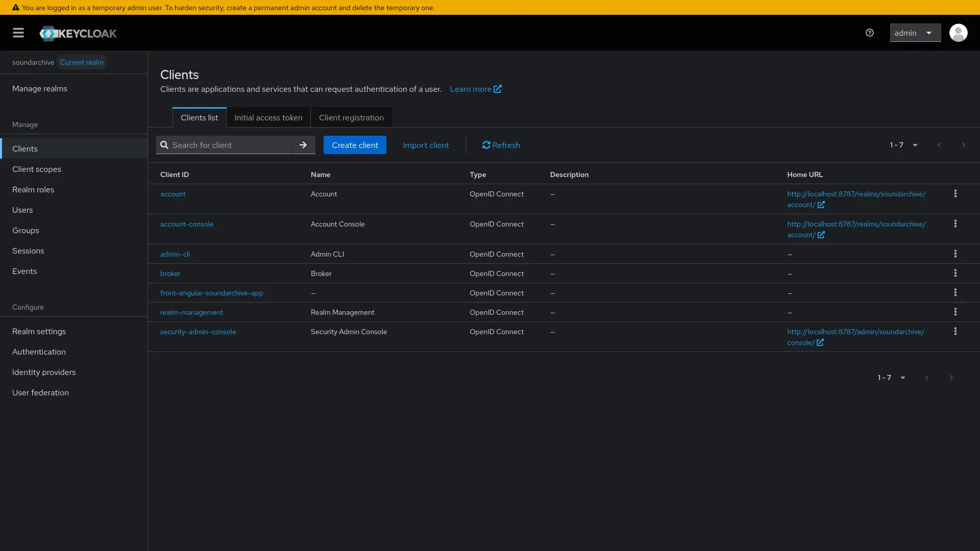Image resolution: width=980 pixels, height=551 pixels.
Task: Click 'Admin CLI' name cell
Action: (x=327, y=254)
